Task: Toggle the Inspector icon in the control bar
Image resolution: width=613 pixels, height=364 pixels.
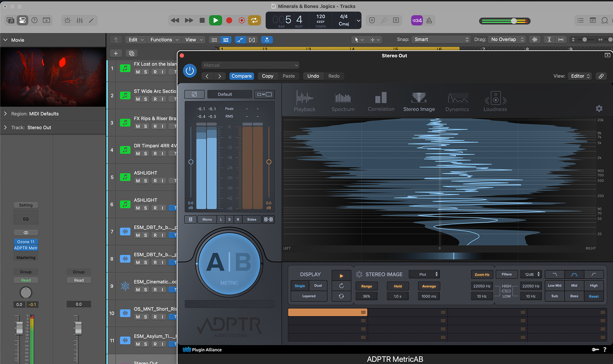Action: [x=22, y=20]
